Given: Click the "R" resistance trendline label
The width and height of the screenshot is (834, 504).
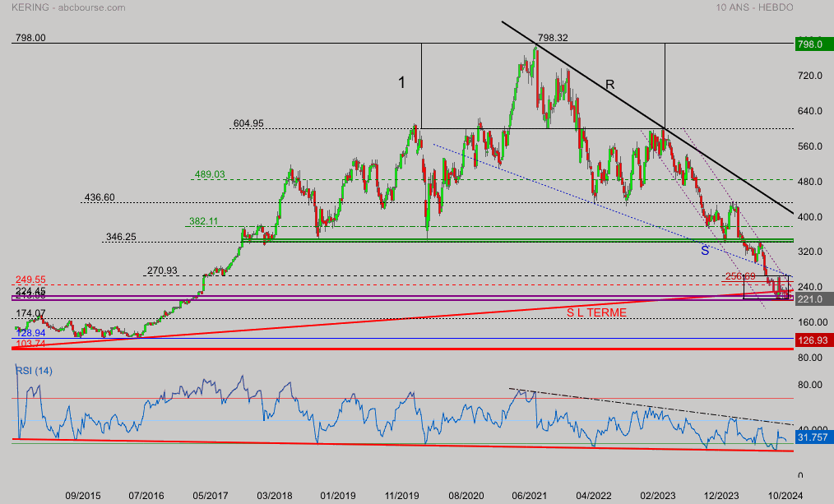Looking at the screenshot, I should (610, 85).
